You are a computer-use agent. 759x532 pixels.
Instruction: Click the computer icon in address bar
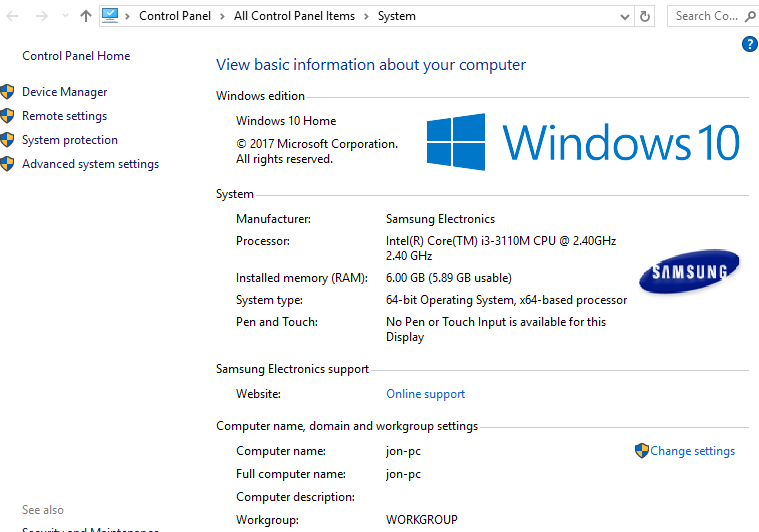(110, 15)
